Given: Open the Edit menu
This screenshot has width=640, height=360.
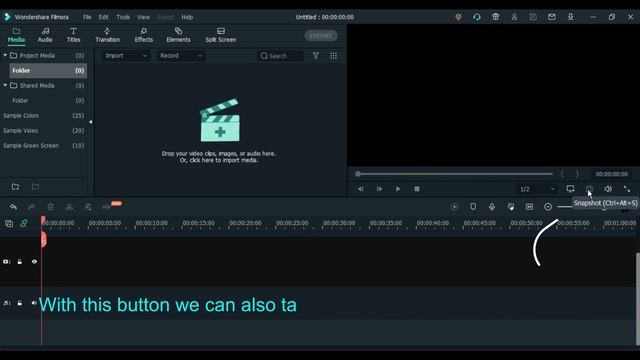Looking at the screenshot, I should coord(103,17).
